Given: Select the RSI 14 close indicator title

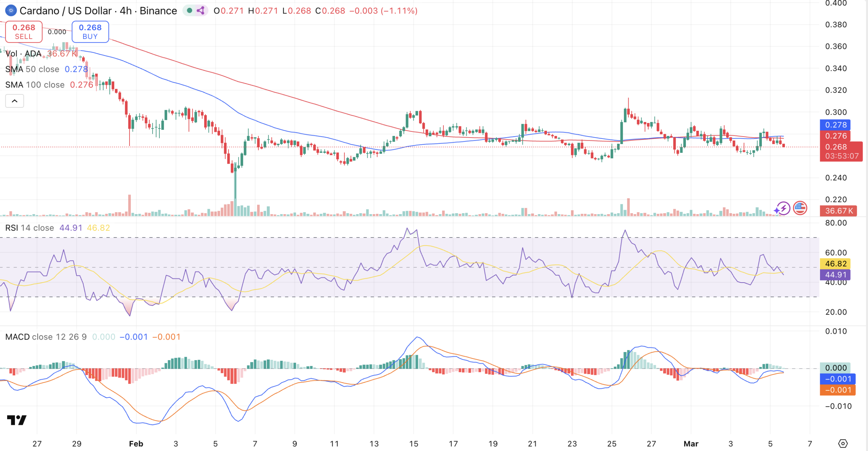Looking at the screenshot, I should click(29, 228).
